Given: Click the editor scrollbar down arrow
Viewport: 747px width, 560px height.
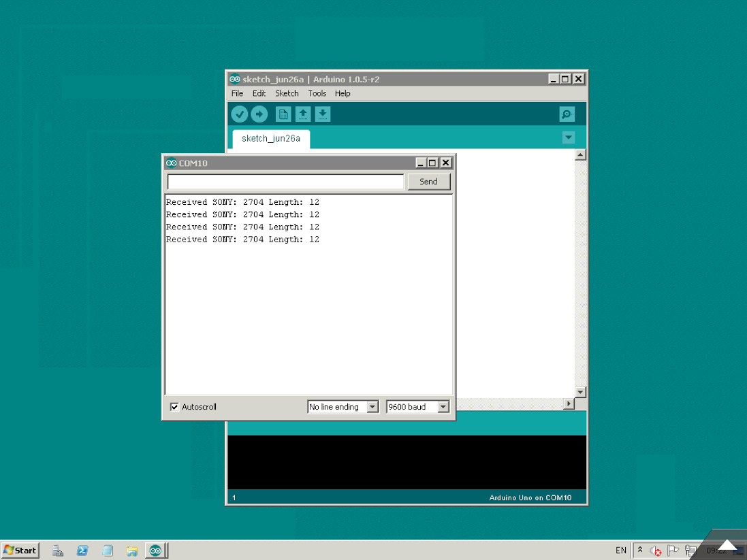Looking at the screenshot, I should pos(580,392).
